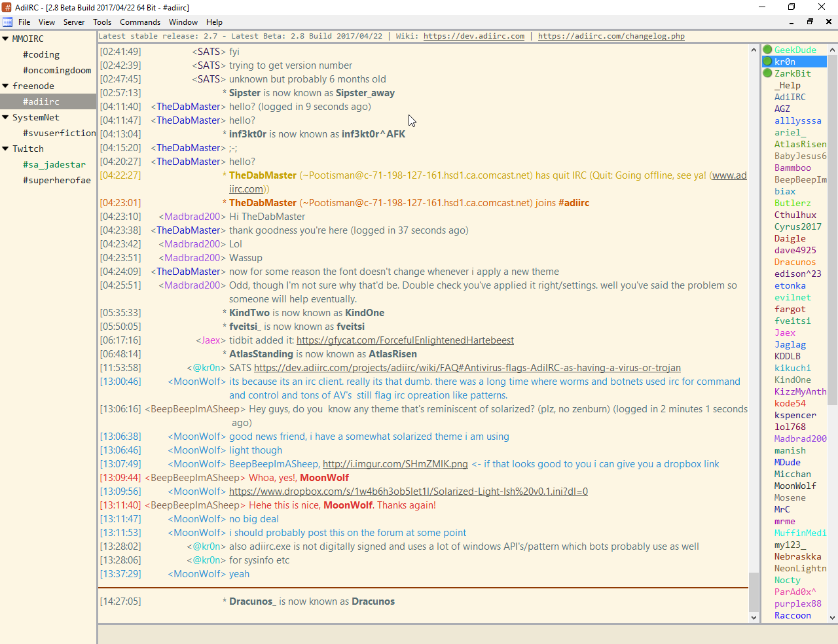Open the adiirc.com changelog link in topic
Image resolution: width=838 pixels, height=644 pixels.
pos(611,37)
